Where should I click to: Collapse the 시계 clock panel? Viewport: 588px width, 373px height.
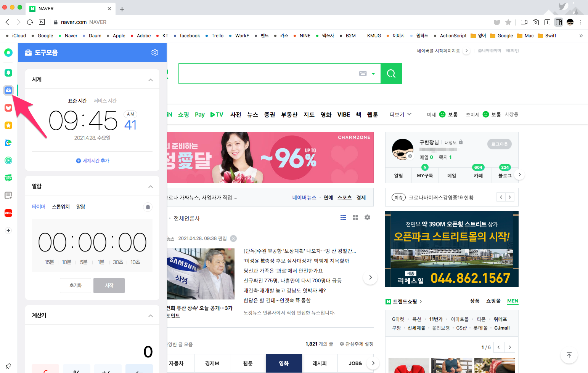point(151,80)
